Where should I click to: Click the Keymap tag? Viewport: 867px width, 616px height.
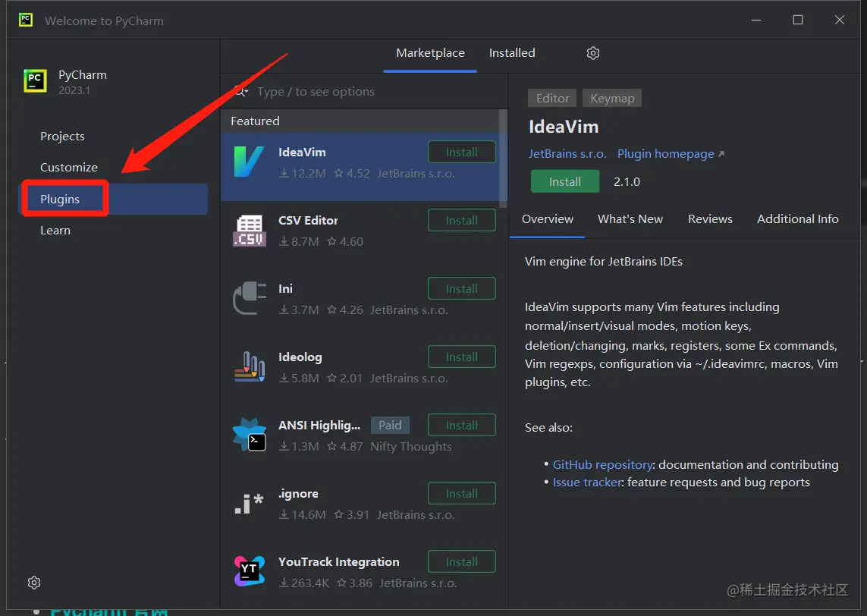[x=612, y=98]
